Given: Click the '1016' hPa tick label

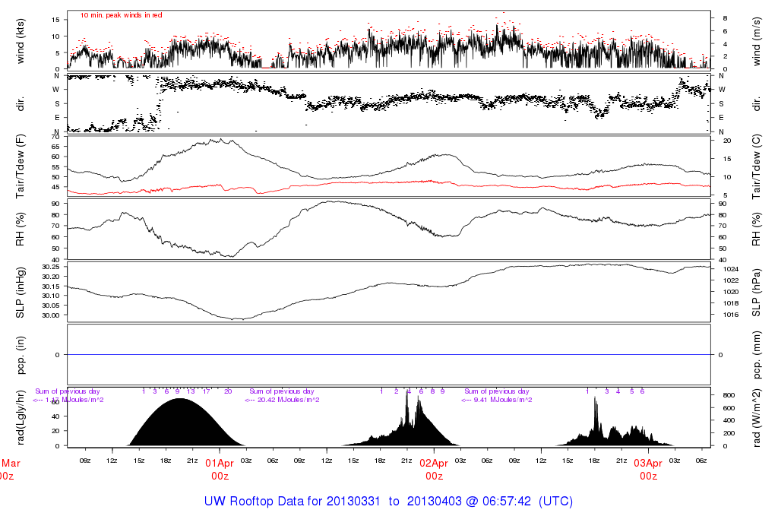Looking at the screenshot, I should [731, 315].
